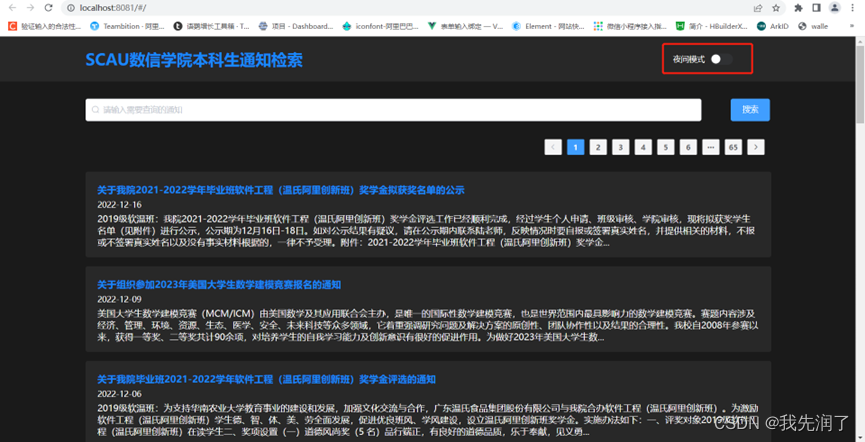Open the 简介 - HBuilderX bookmark
Viewport: 865px width, 442px height.
coord(712,26)
